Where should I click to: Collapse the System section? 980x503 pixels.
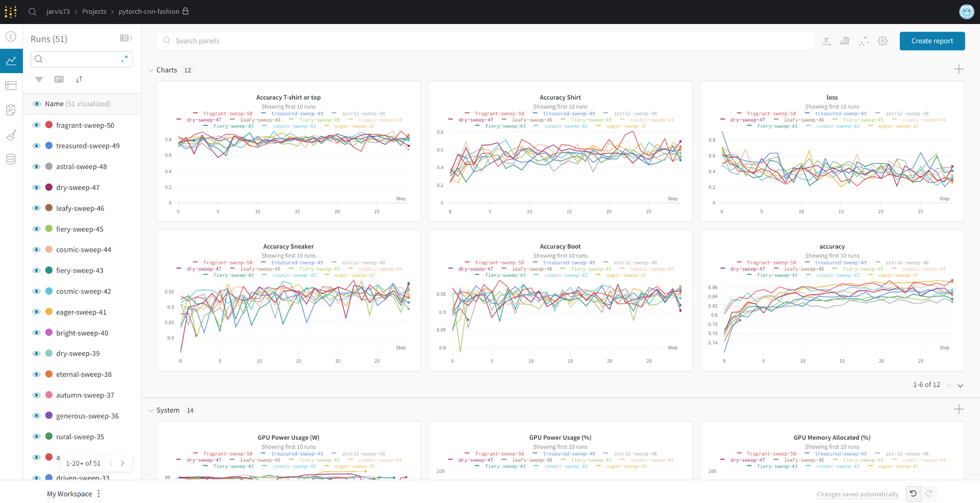[x=151, y=411]
